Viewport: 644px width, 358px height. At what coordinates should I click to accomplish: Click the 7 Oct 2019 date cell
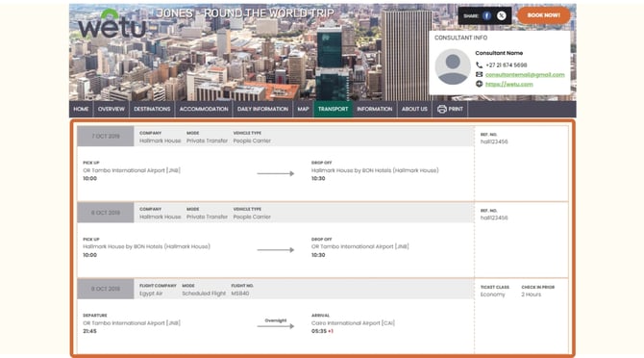[106, 136]
